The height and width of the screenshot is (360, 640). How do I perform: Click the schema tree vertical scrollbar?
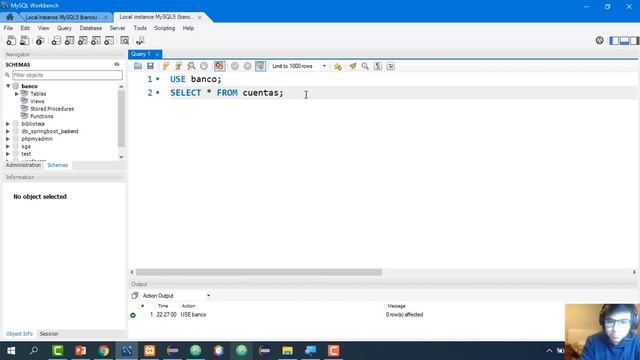pyautogui.click(x=121, y=118)
